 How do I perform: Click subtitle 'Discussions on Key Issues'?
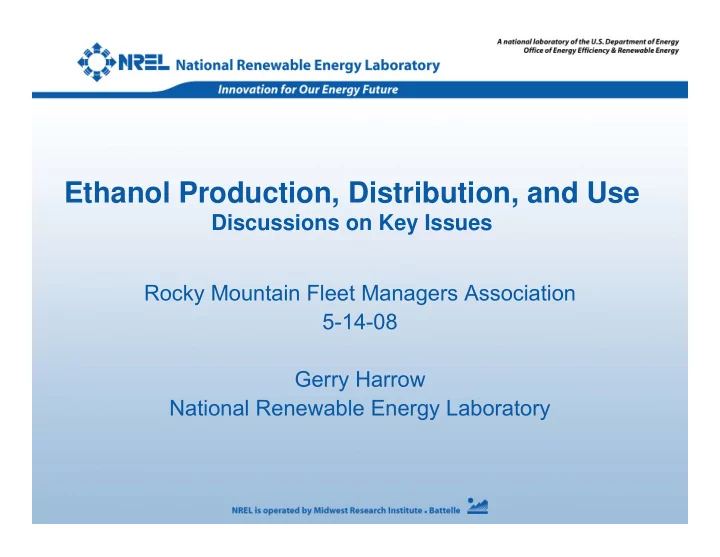[352, 223]
